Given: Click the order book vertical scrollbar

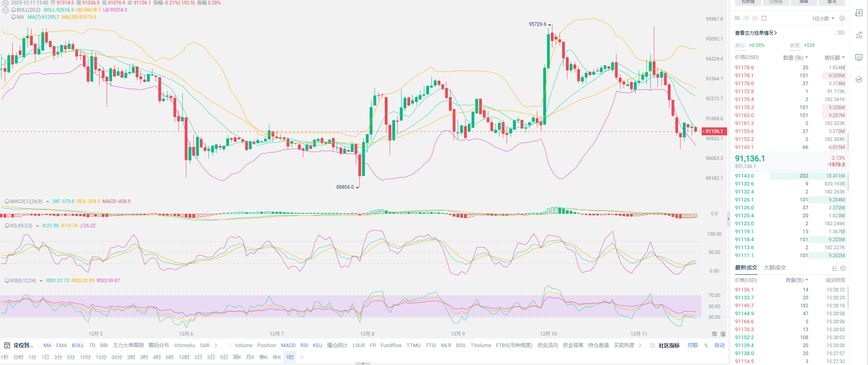Looking at the screenshot, I should (x=848, y=141).
